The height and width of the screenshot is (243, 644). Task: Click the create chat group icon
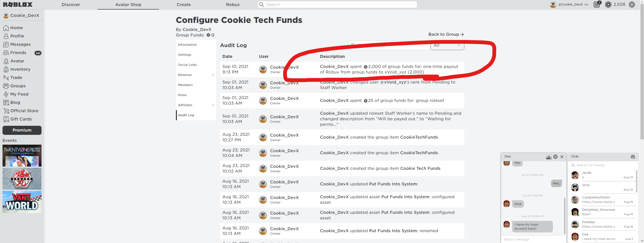pyautogui.click(x=633, y=157)
